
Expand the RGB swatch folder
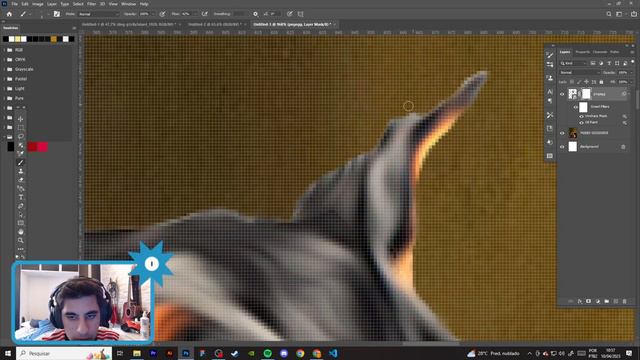[4, 50]
